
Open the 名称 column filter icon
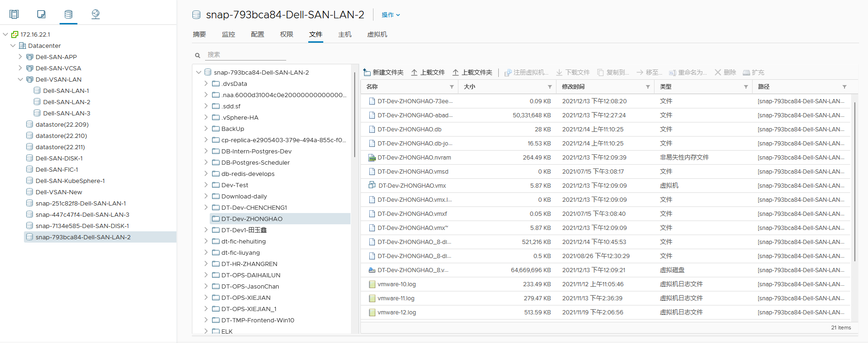pos(452,87)
